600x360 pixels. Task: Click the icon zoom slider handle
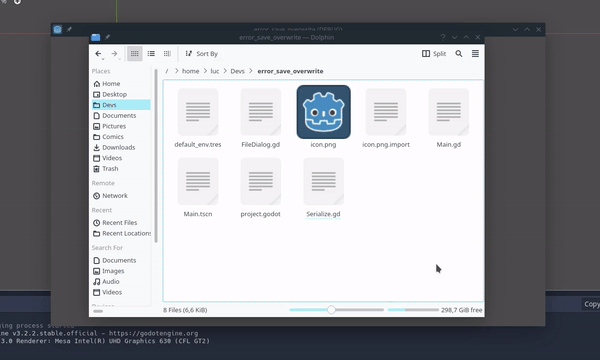331,310
